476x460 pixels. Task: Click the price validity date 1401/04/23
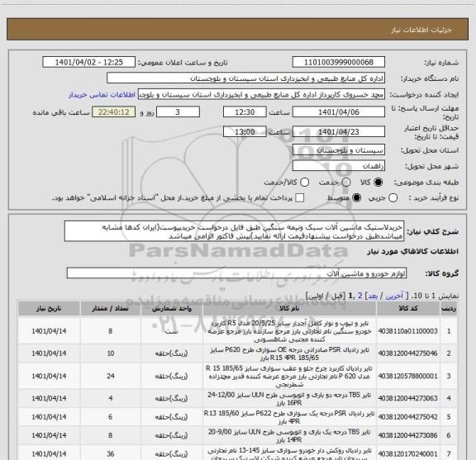point(339,131)
